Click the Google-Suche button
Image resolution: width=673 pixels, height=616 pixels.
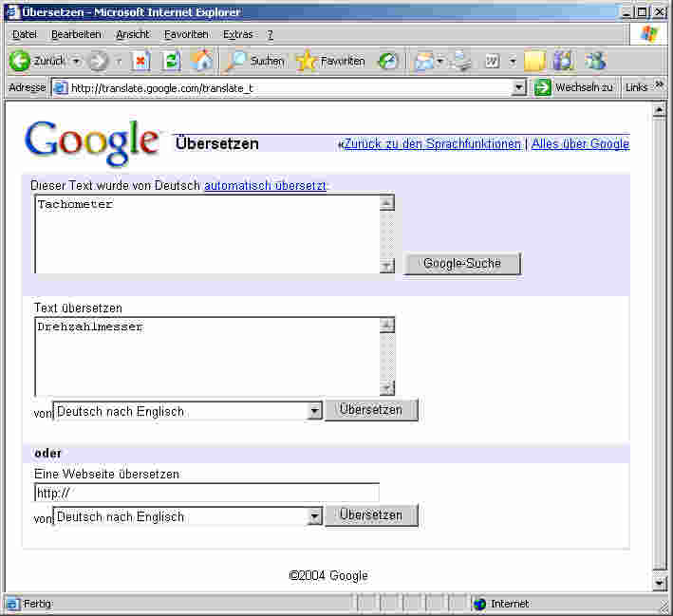(x=462, y=263)
